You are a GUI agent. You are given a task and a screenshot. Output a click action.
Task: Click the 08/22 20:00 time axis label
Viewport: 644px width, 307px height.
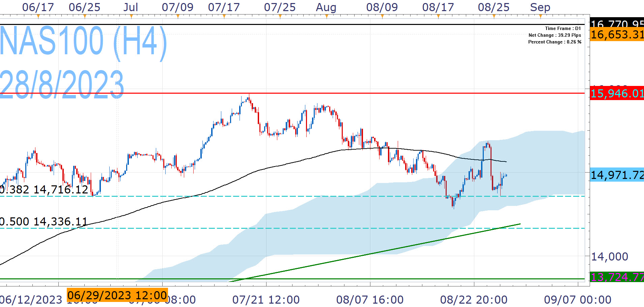click(474, 300)
